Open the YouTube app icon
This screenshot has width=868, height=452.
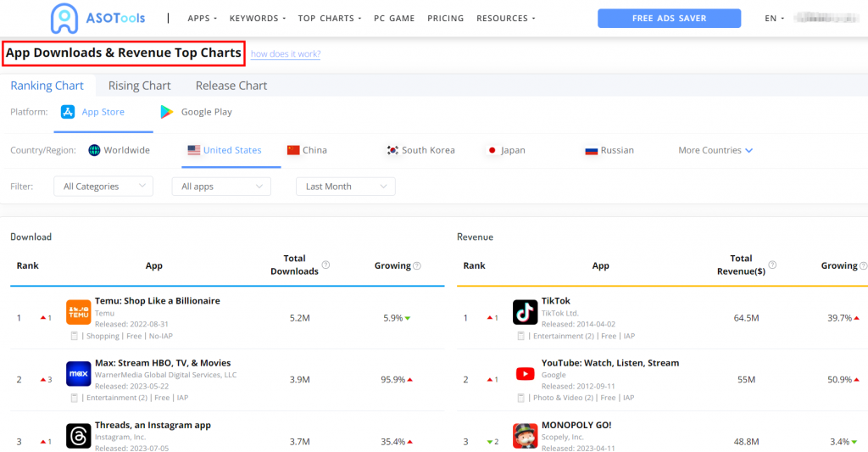(525, 374)
